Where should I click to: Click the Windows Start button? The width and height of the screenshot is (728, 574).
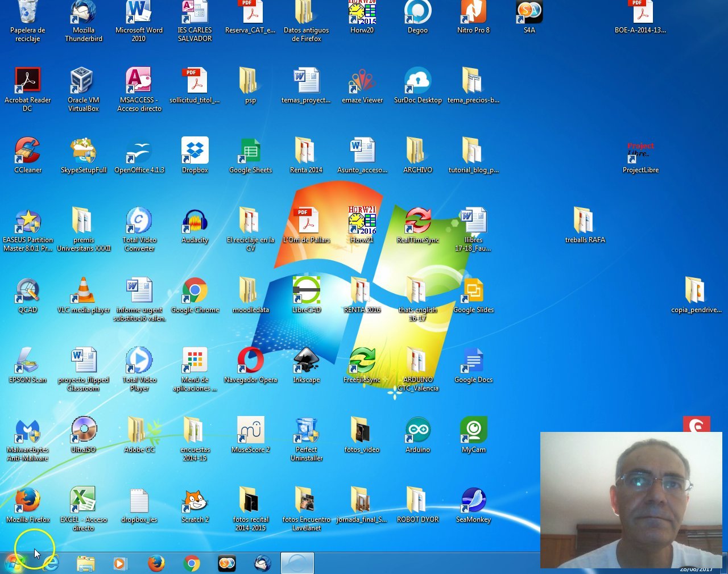tap(14, 563)
